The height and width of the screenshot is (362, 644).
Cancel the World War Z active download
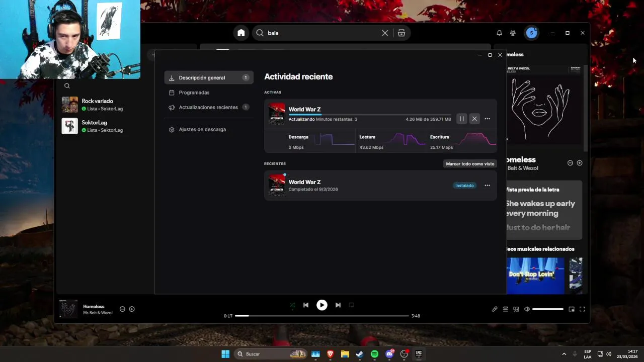pyautogui.click(x=474, y=119)
